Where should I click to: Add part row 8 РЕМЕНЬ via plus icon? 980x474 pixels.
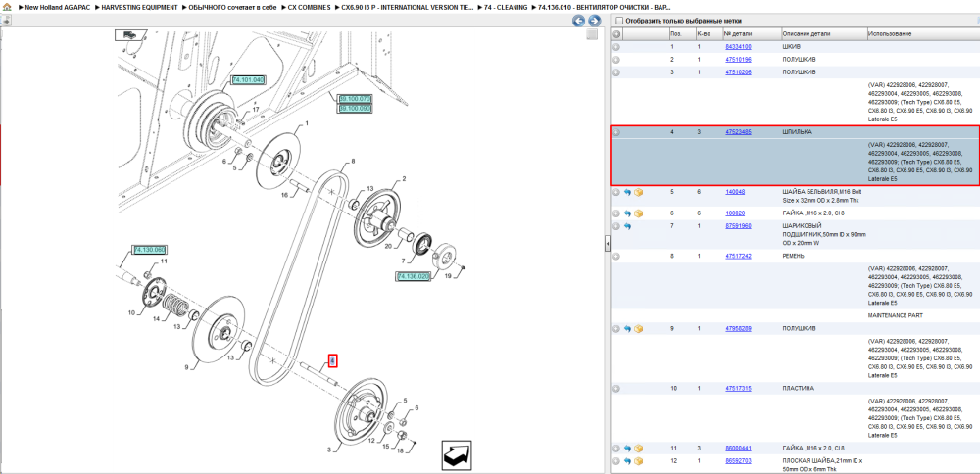pos(616,256)
